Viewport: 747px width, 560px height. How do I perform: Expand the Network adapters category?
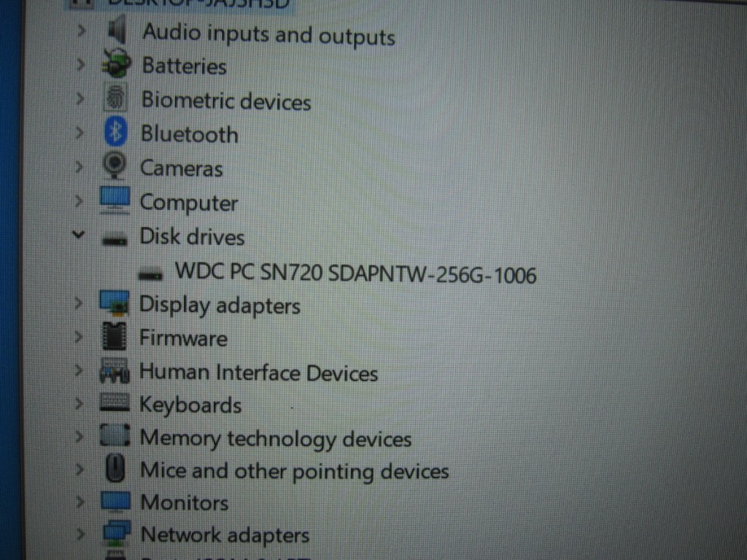click(80, 534)
